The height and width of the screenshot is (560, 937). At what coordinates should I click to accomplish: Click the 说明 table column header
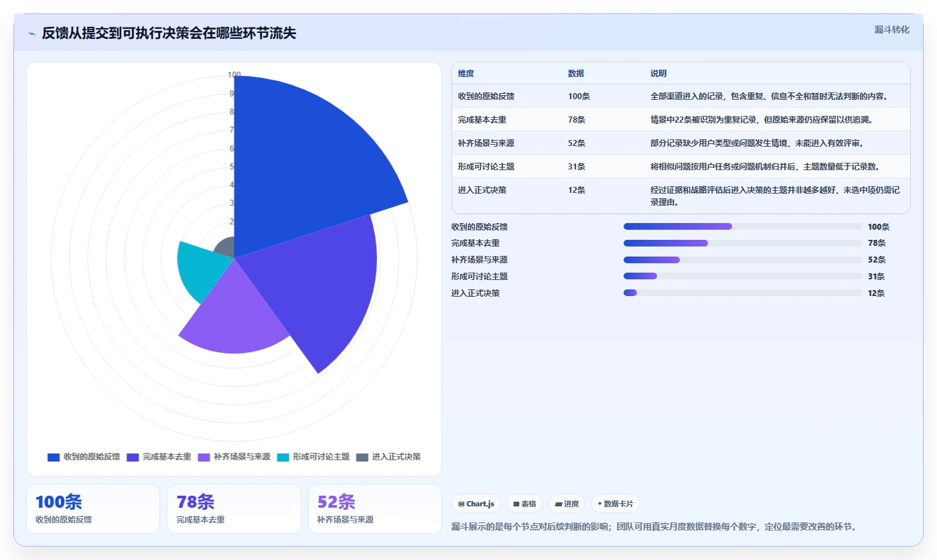[658, 74]
